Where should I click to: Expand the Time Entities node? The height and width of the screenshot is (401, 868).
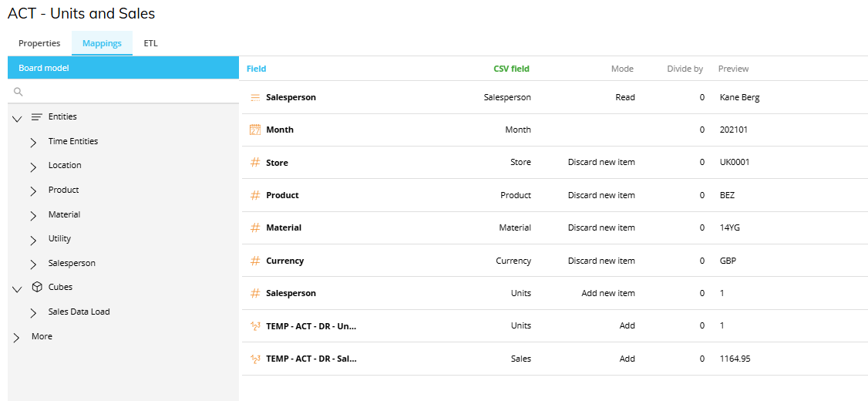point(34,142)
